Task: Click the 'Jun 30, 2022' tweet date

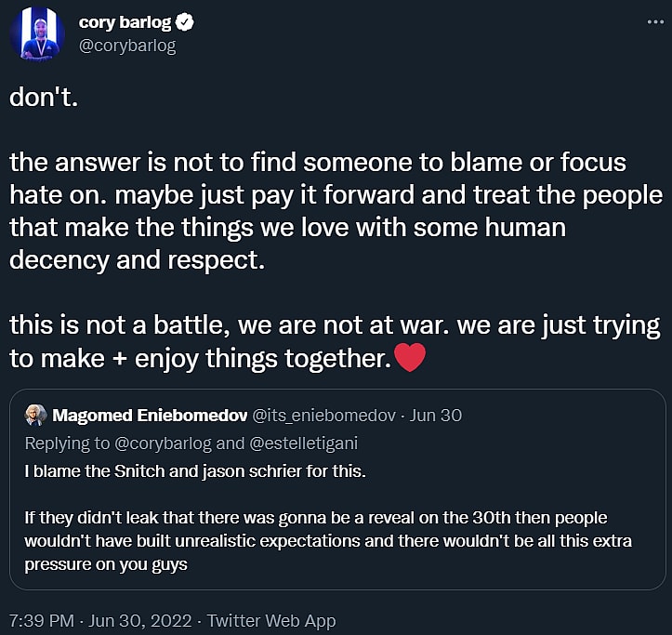Action: click(x=143, y=620)
